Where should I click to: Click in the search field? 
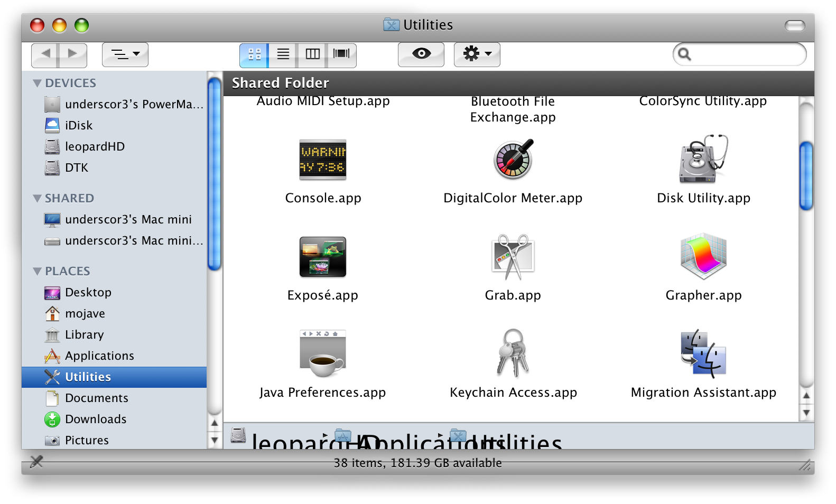739,54
